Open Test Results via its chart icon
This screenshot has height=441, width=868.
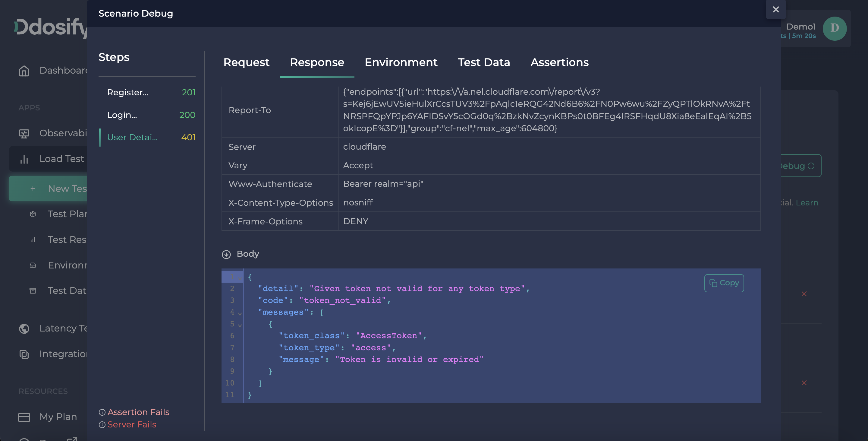[x=33, y=240]
